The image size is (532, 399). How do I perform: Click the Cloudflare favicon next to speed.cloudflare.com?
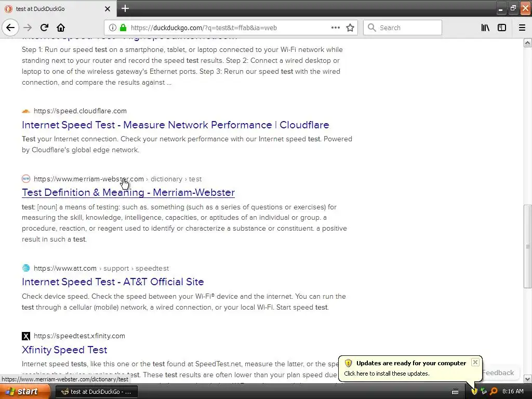click(26, 111)
